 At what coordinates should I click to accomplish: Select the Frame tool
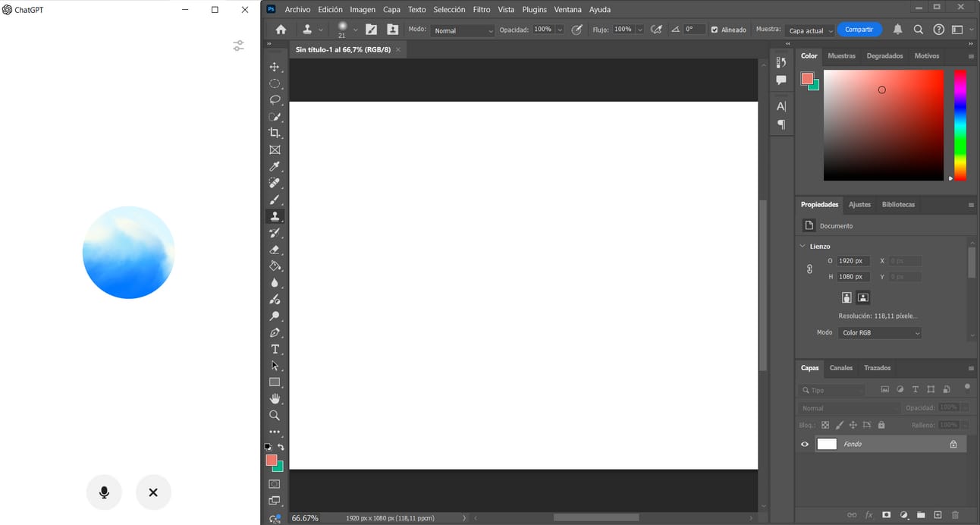275,149
